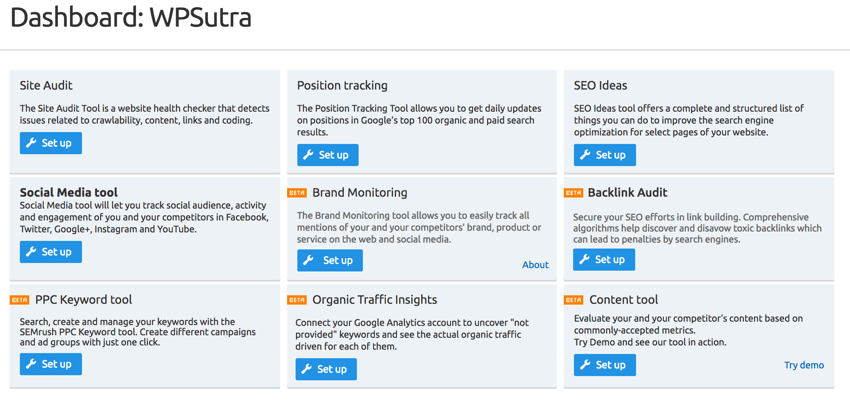This screenshot has height=401, width=850.
Task: Click BETA badge beside Organic Traffic Insights
Action: click(297, 300)
